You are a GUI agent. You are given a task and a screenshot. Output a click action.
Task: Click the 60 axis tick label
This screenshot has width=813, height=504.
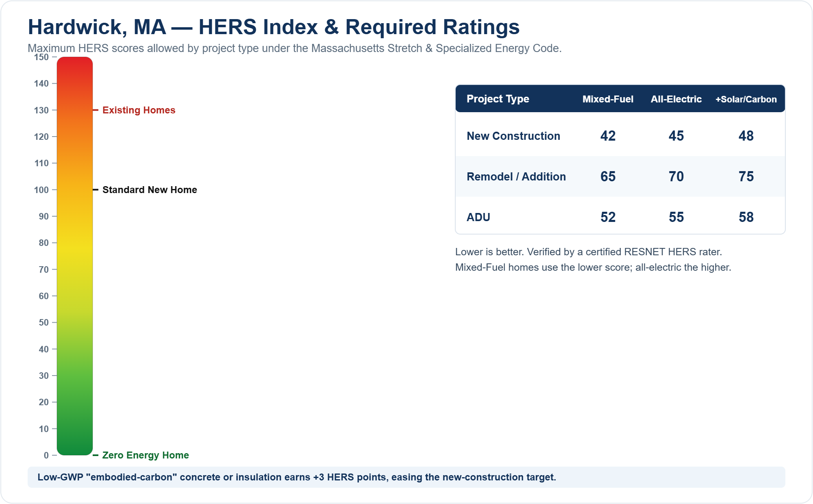[44, 296]
